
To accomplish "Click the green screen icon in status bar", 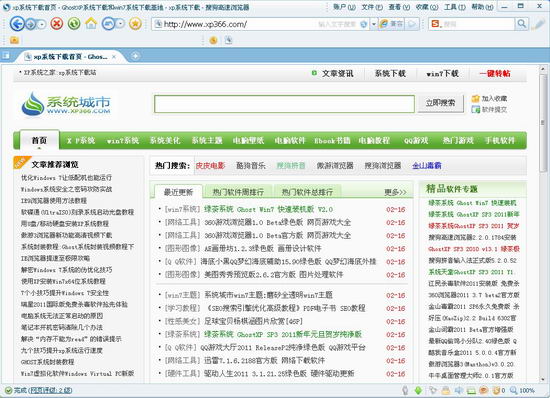I will pyautogui.click(x=471, y=390).
